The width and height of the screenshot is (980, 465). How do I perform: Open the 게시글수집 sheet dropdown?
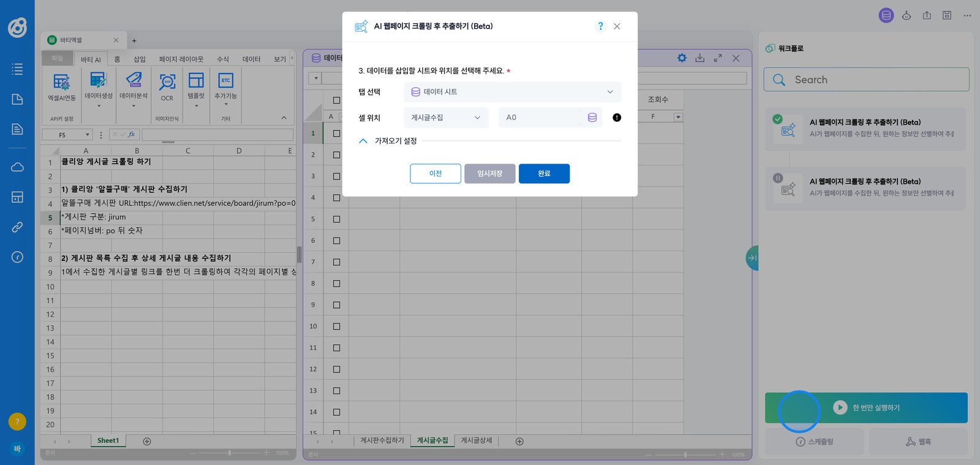coord(446,118)
